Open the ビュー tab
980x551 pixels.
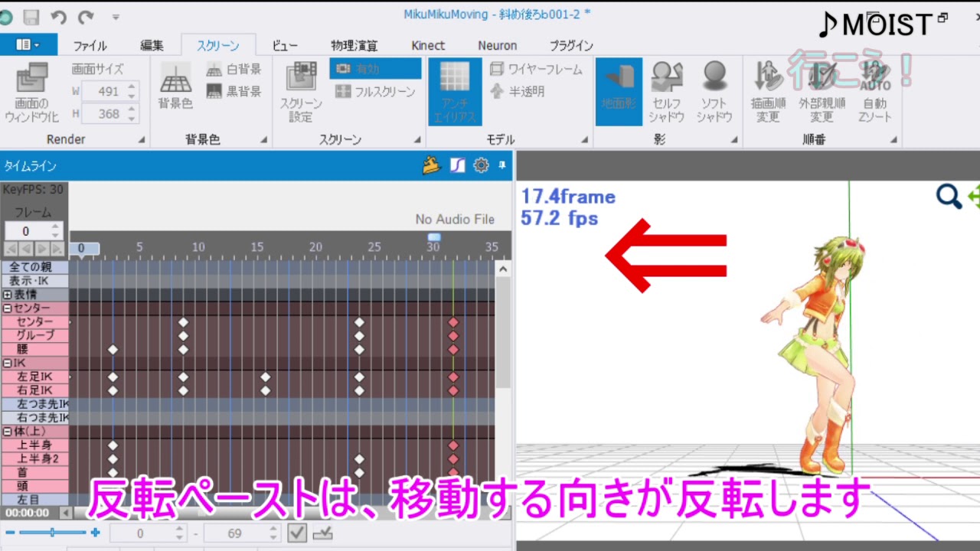coord(285,45)
